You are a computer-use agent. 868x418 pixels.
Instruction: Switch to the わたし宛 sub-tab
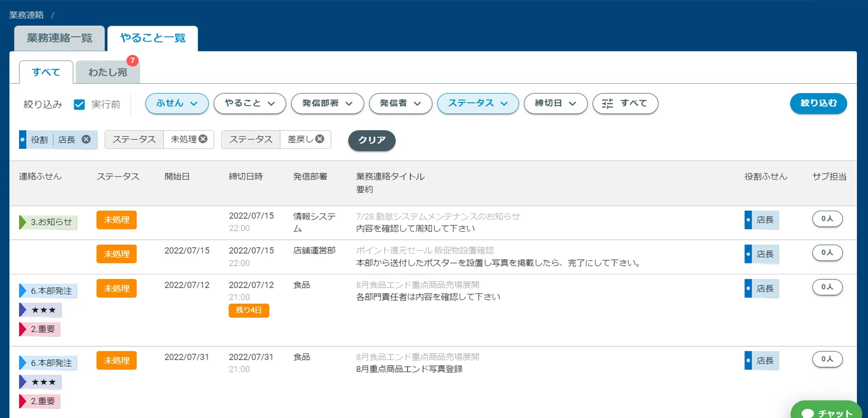tap(108, 72)
